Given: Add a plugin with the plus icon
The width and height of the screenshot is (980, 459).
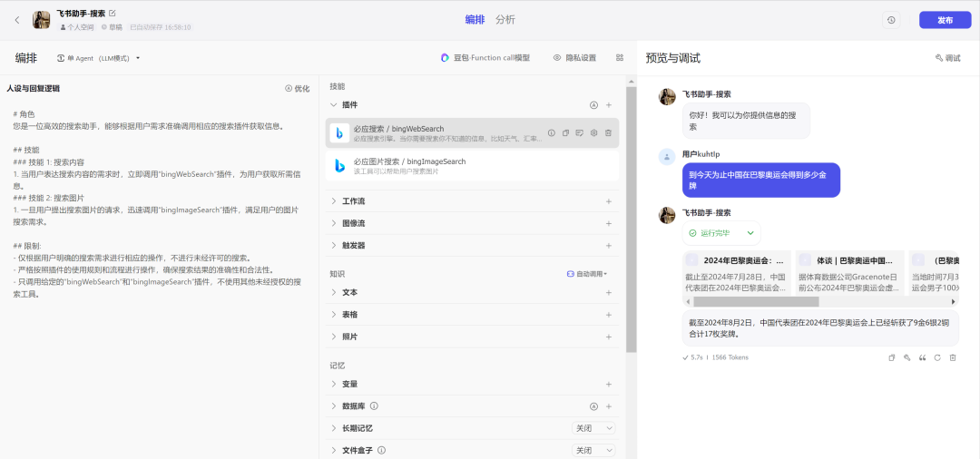Looking at the screenshot, I should [x=609, y=105].
